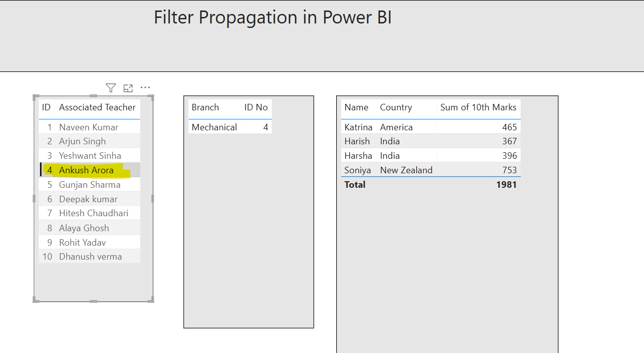Sort by Sum of 10th Marks header
This screenshot has width=644, height=353.
(x=478, y=107)
